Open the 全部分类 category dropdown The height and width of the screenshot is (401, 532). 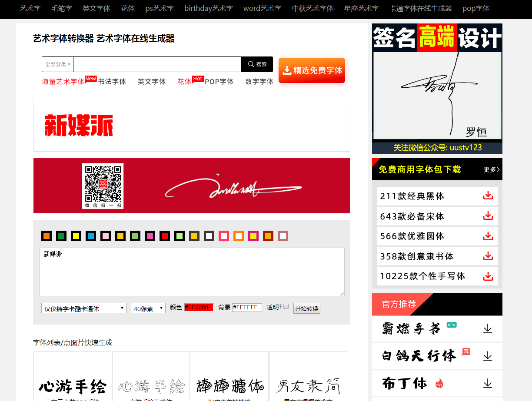tap(57, 64)
